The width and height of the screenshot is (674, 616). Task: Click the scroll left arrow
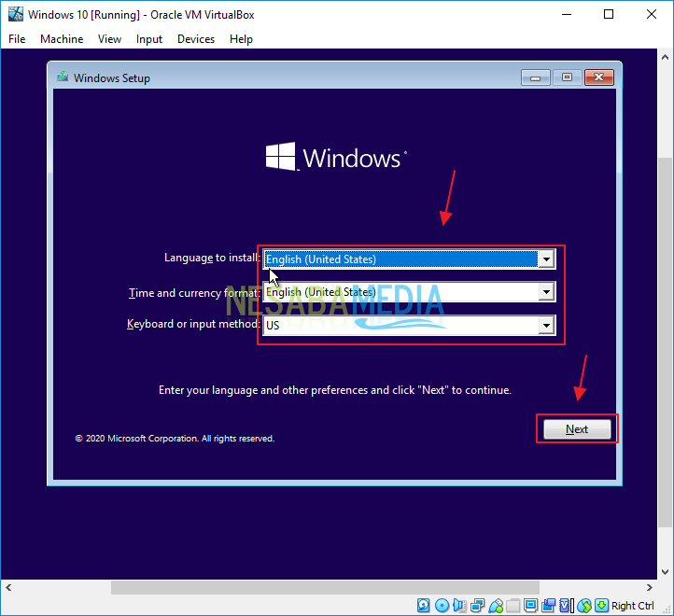pos(8,587)
